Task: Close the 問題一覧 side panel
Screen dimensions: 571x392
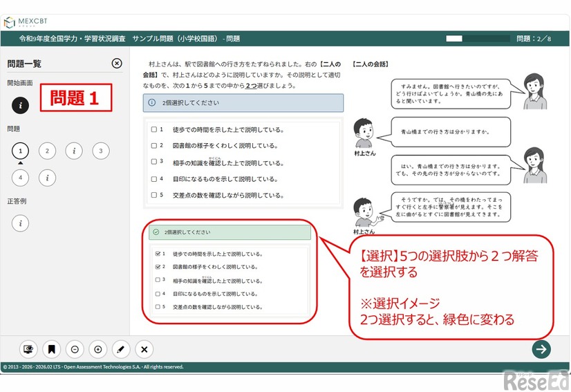Action: [x=117, y=64]
